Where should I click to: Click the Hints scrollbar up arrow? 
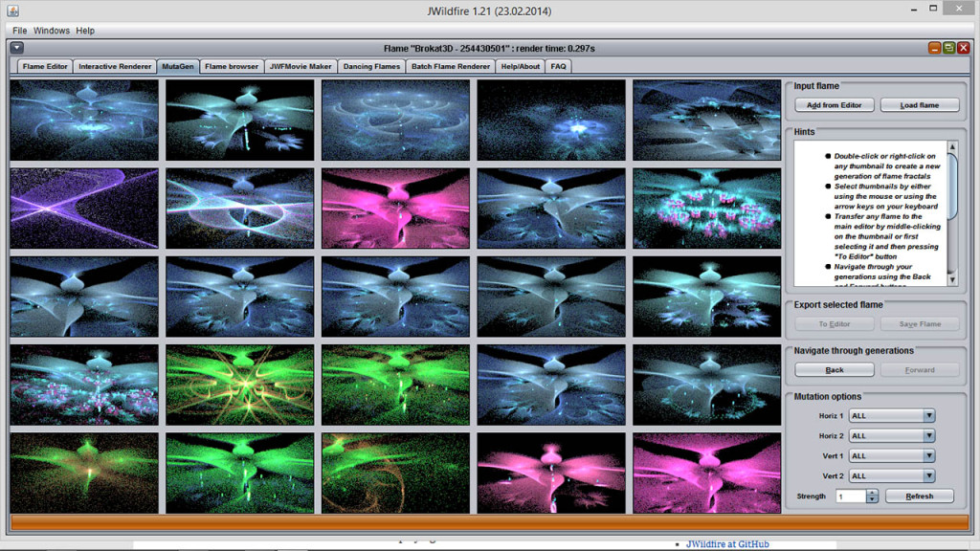click(952, 146)
